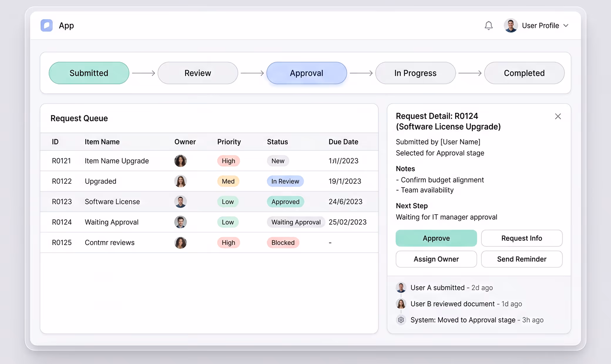
Task: Click the User Profile avatar
Action: (x=511, y=26)
